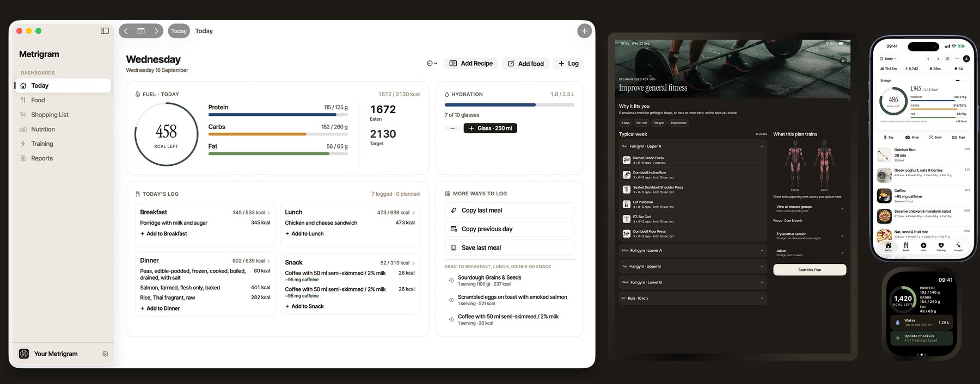Open the calendar picker in the desktop toolbar

[x=141, y=31]
